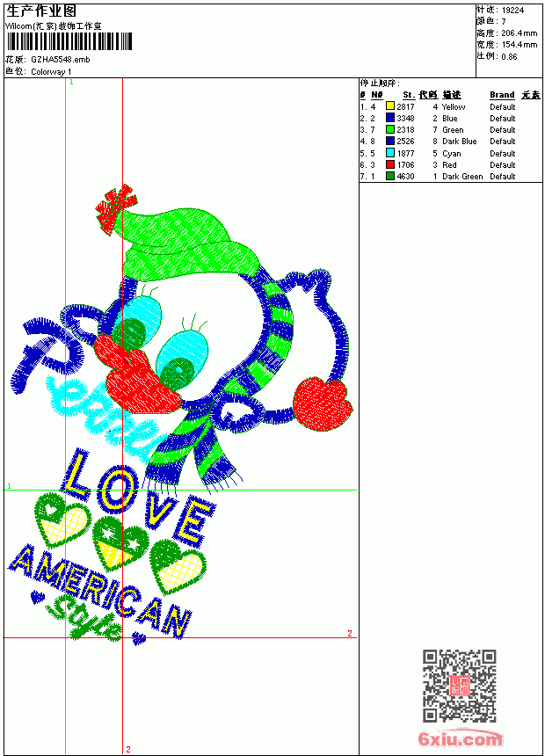Click the stitch count value 19224
Image resolution: width=545 pixels, height=756 pixels.
point(512,11)
